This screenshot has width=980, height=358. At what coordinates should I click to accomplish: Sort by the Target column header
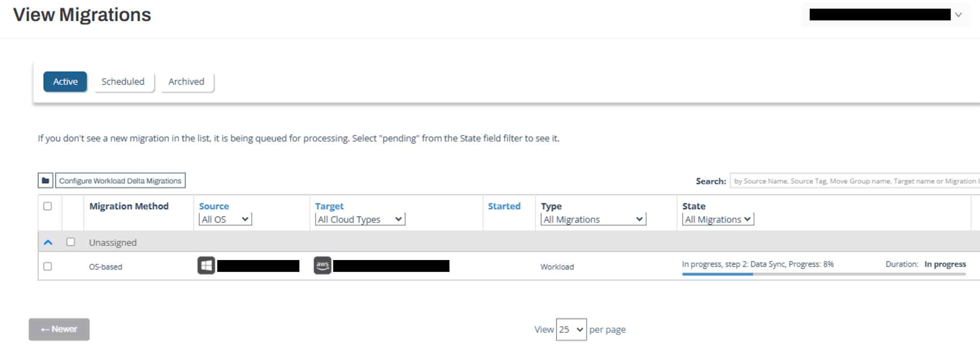point(329,206)
